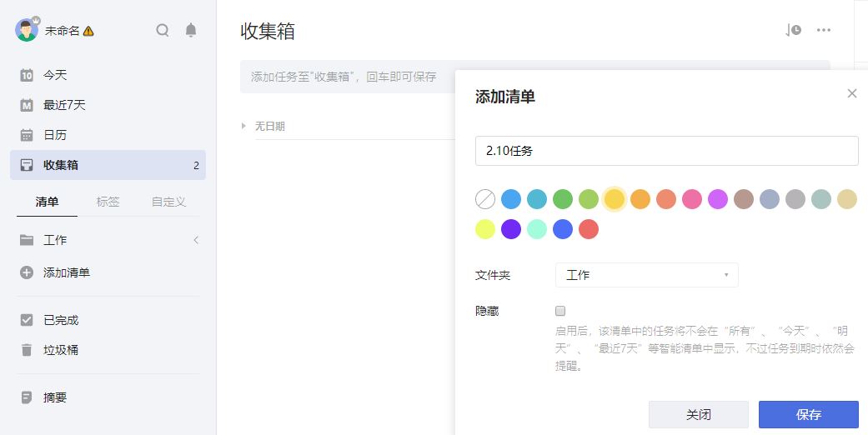Open search with the magnifier icon
The image size is (868, 435).
click(163, 30)
